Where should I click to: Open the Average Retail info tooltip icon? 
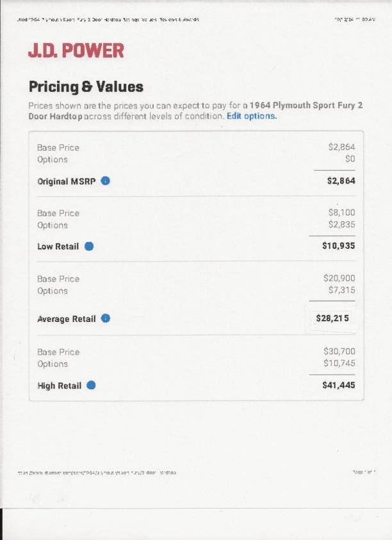(x=106, y=318)
